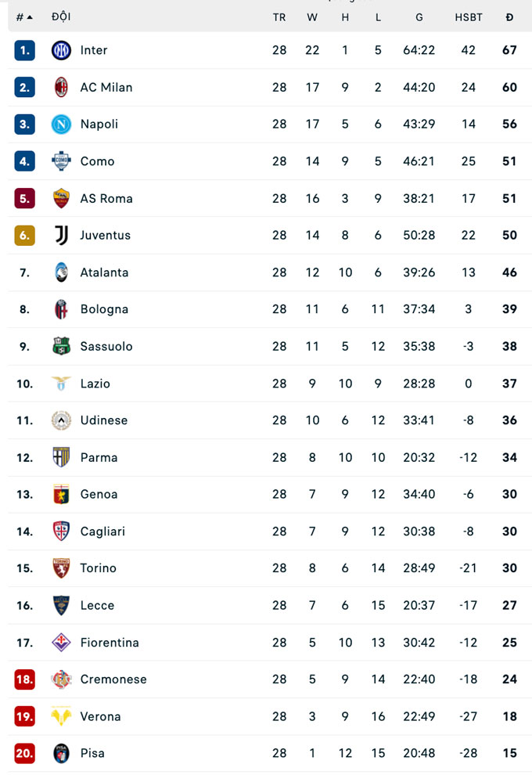The height and width of the screenshot is (775, 532).
Task: Select the Fiorentina crest icon
Action: click(x=61, y=643)
